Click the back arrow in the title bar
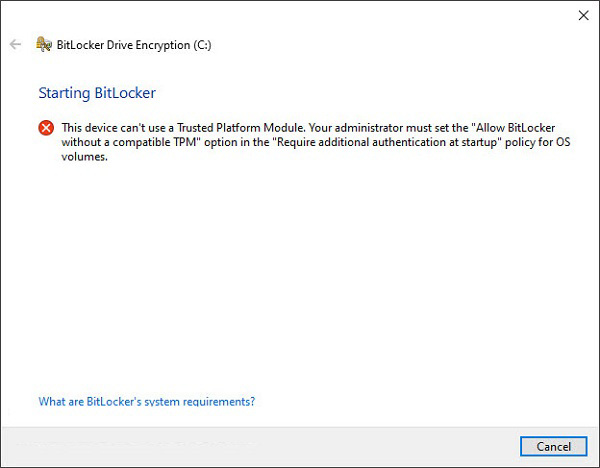The image size is (600, 468). [x=14, y=44]
